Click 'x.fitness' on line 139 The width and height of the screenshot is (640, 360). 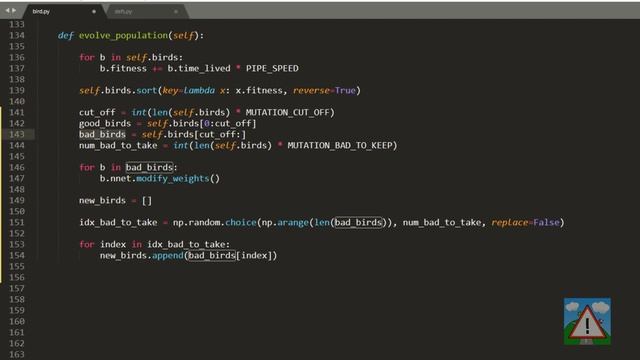pyautogui.click(x=259, y=91)
